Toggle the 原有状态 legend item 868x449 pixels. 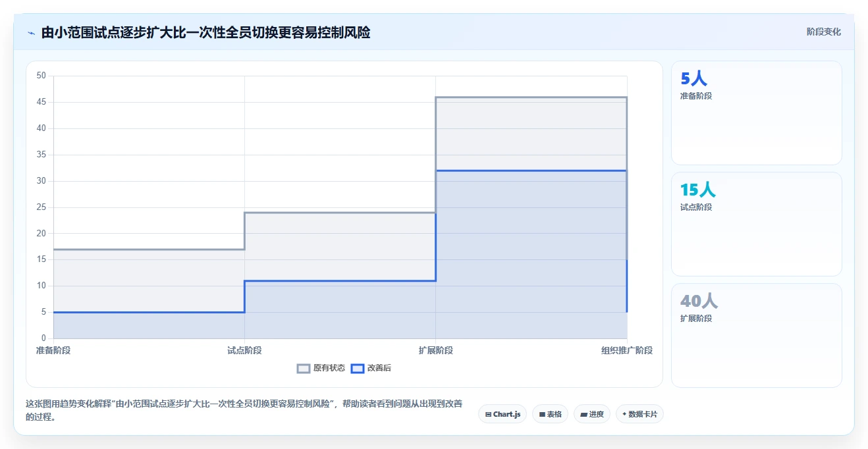pyautogui.click(x=321, y=368)
